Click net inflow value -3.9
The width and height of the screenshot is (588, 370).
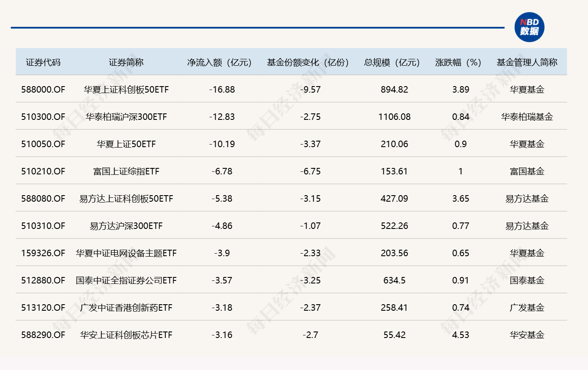pyautogui.click(x=222, y=253)
